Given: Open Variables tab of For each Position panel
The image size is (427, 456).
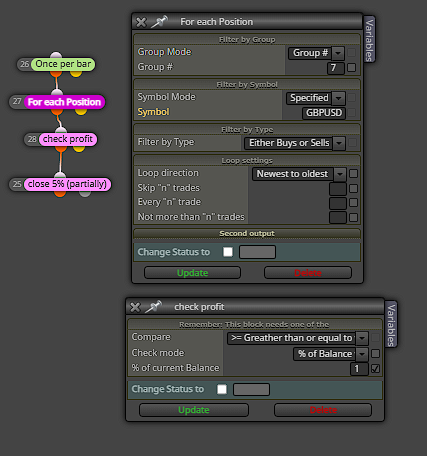Looking at the screenshot, I should (x=369, y=39).
